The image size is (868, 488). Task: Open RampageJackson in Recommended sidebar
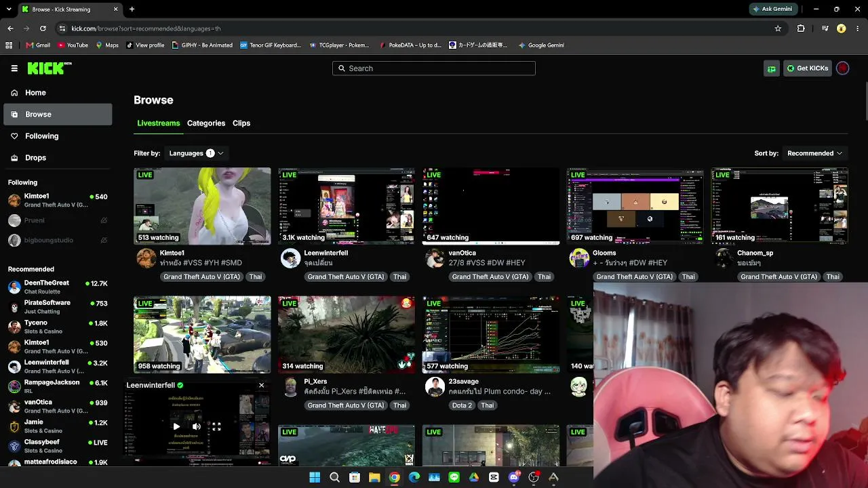pyautogui.click(x=58, y=386)
